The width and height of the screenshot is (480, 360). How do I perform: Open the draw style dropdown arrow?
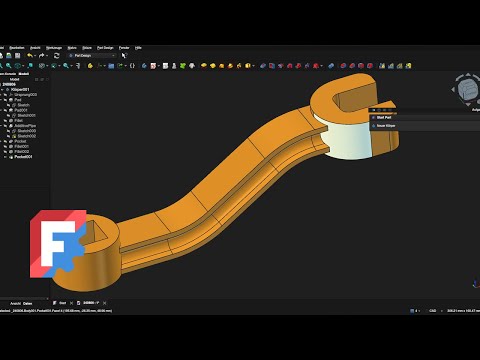[48, 66]
